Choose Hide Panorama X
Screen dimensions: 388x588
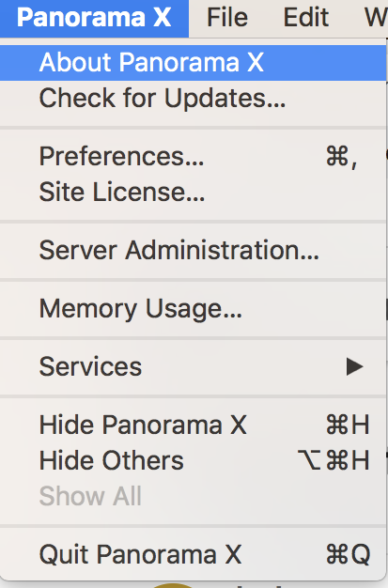point(193,425)
